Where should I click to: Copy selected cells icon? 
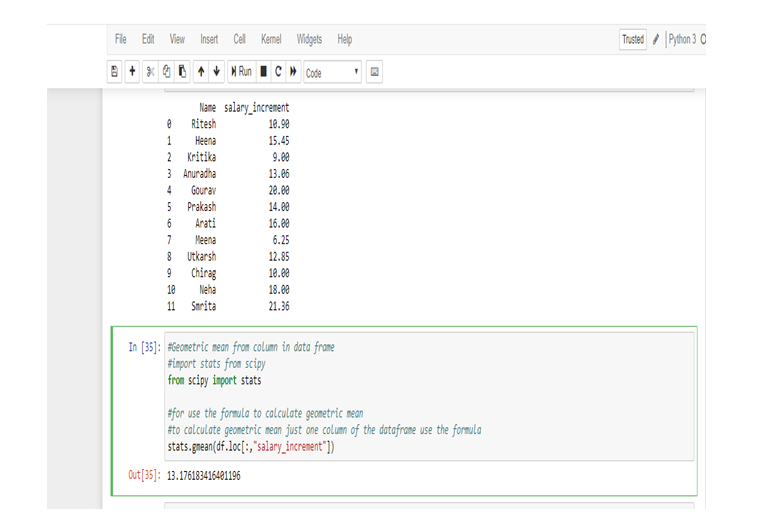pos(166,72)
